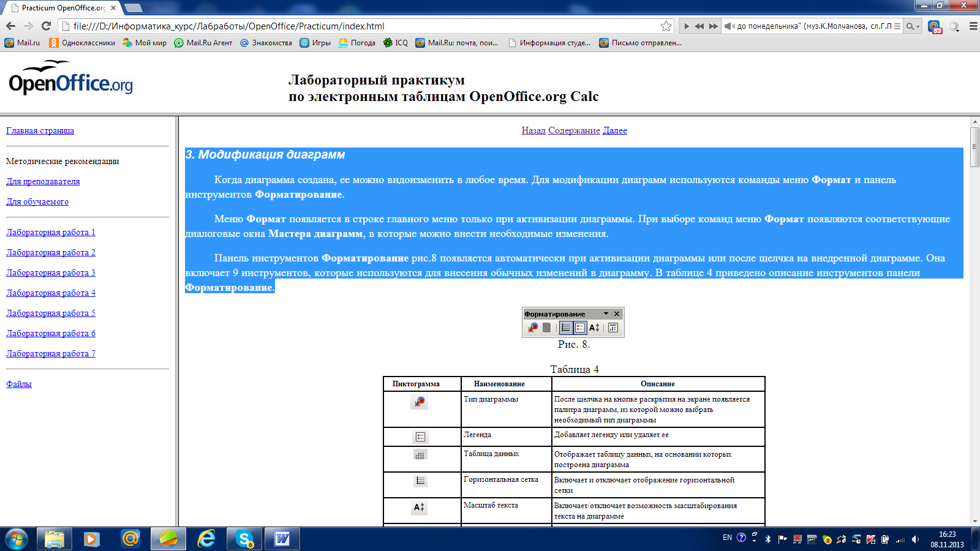Viewport: 980px width, 551px height.
Task: Click the Содержание navigation link
Action: point(574,130)
